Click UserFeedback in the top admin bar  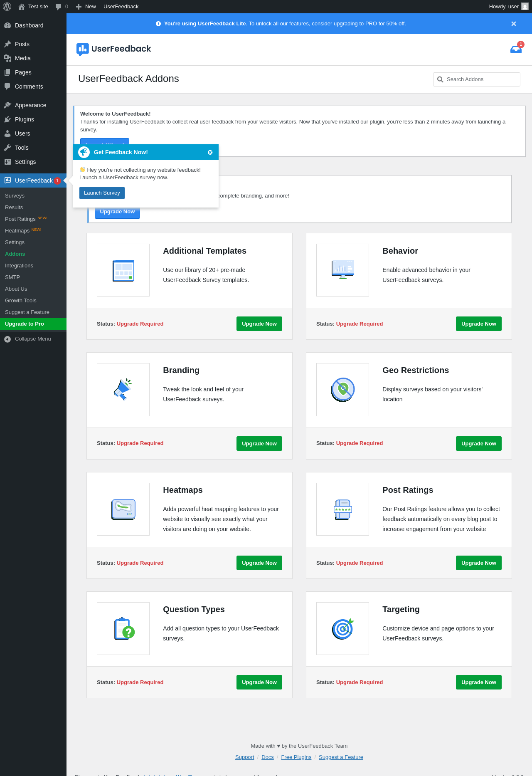click(121, 7)
